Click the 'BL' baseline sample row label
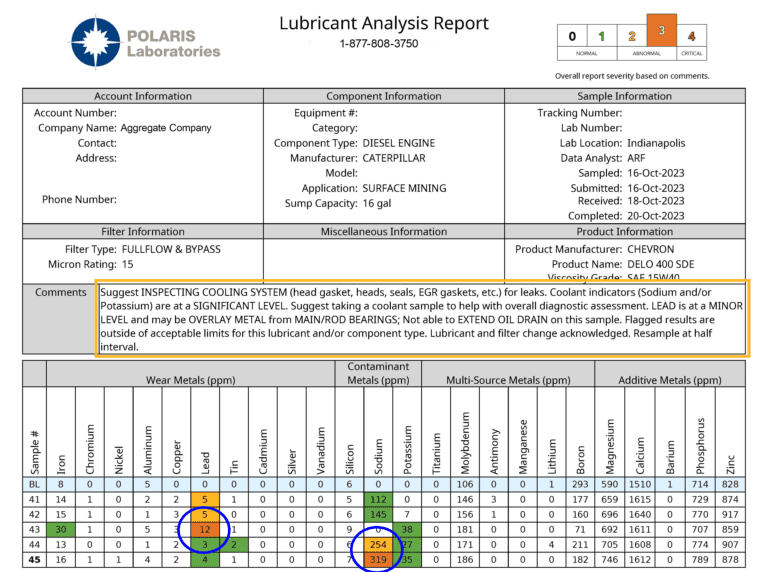The image size is (768, 572). 34,484
